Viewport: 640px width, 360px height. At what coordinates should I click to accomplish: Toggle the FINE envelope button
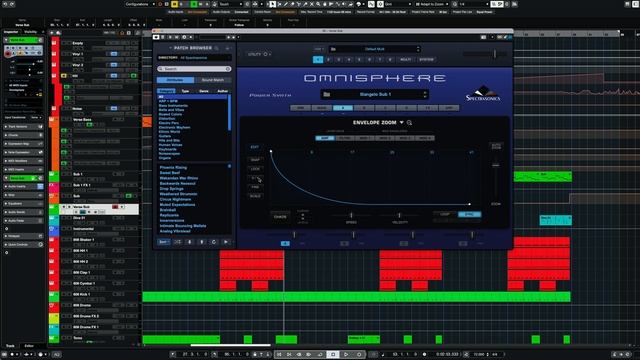(255, 187)
